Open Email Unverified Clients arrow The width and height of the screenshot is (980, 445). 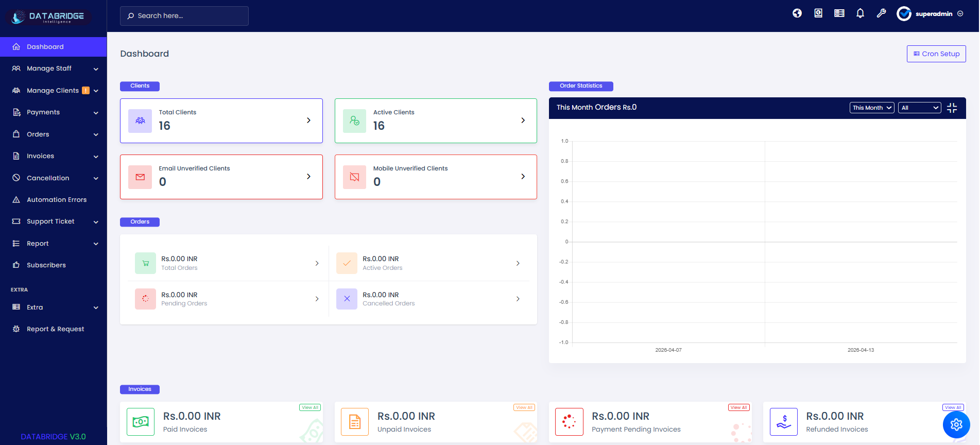click(x=308, y=177)
